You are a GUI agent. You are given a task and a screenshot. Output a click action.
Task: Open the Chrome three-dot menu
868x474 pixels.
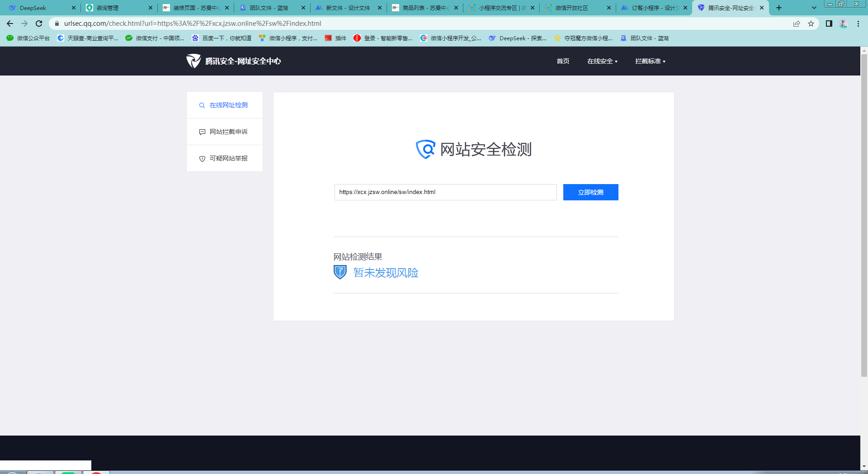[x=858, y=24]
